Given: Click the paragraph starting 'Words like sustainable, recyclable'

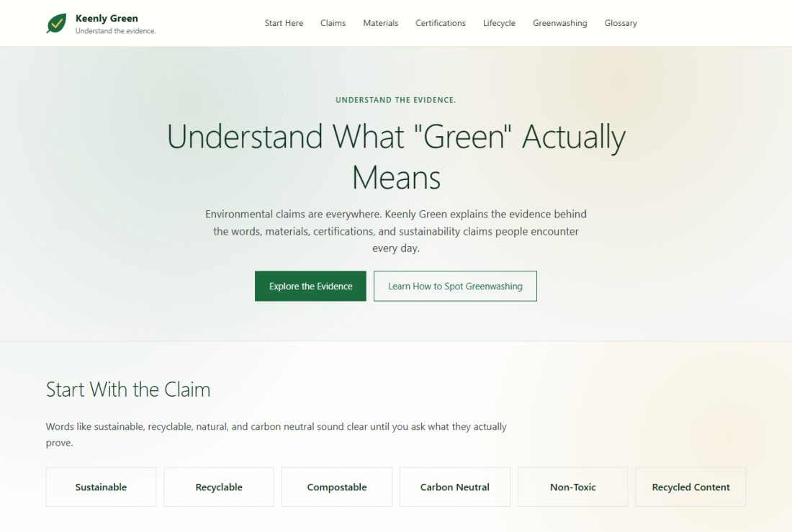Looking at the screenshot, I should (x=276, y=435).
